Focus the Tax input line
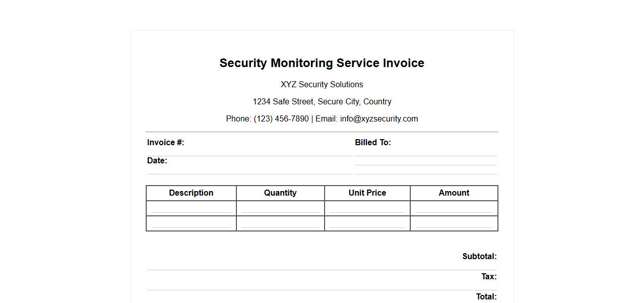The width and height of the screenshot is (644, 303). pos(321,285)
